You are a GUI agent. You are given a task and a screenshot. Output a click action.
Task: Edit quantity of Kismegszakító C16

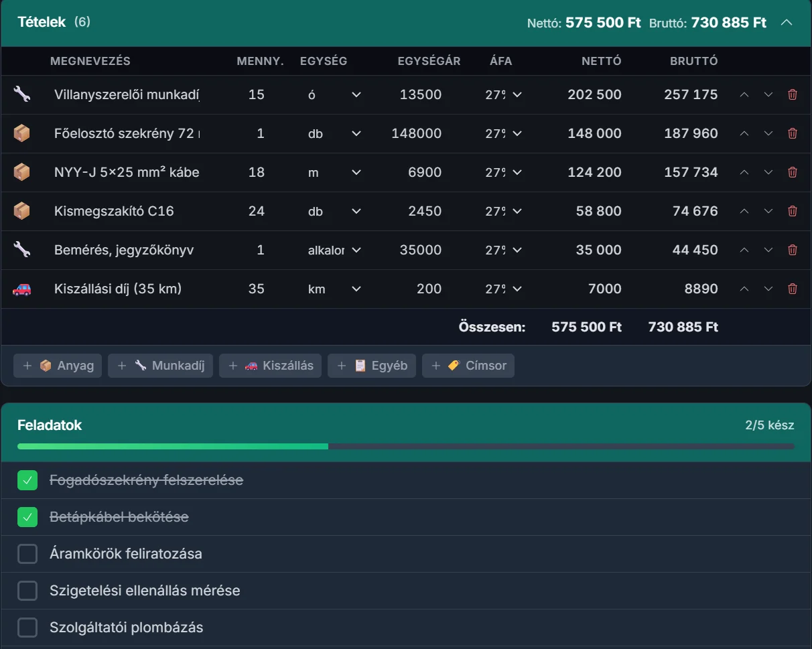coord(256,211)
